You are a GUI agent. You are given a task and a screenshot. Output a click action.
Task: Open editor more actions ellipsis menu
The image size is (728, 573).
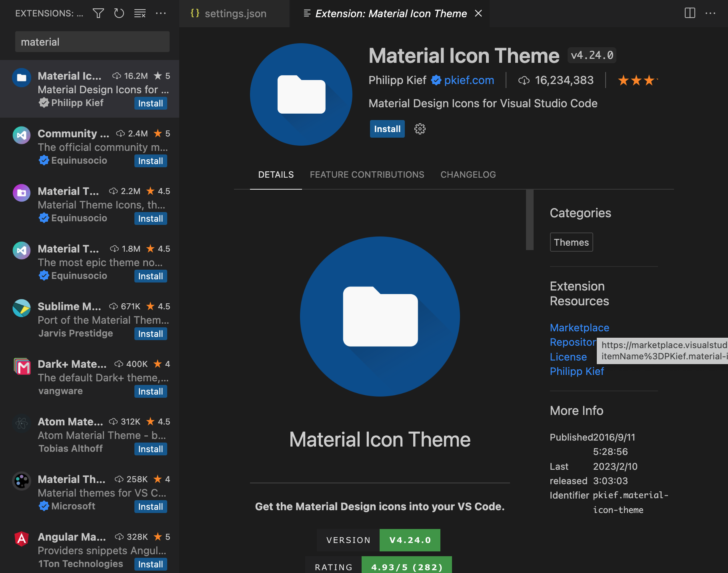pyautogui.click(x=710, y=13)
